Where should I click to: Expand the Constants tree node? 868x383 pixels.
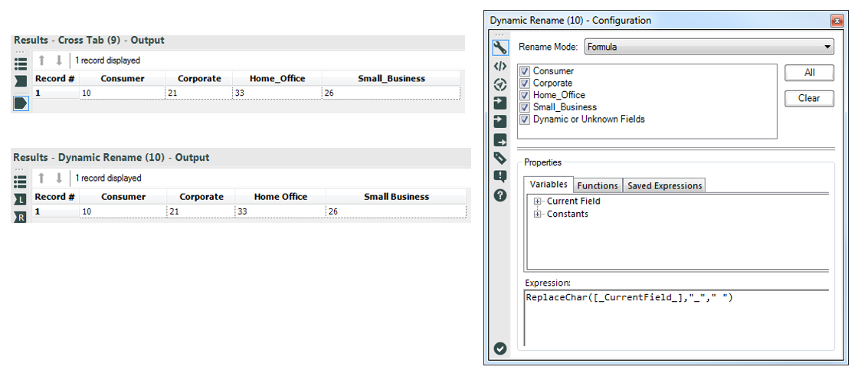click(537, 214)
